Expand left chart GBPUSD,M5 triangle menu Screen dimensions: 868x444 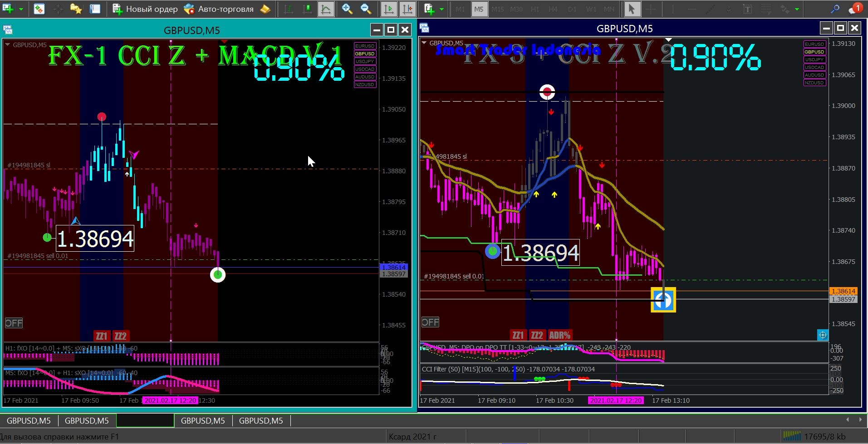coord(8,45)
